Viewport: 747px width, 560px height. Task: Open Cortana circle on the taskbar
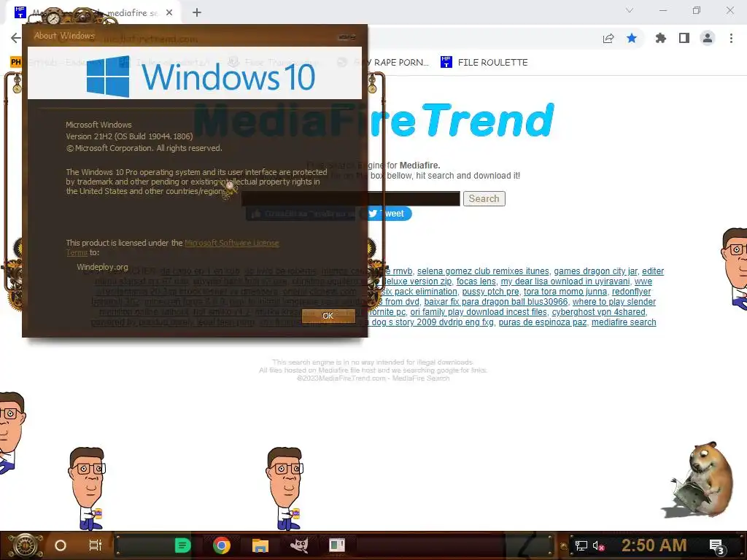pyautogui.click(x=60, y=545)
